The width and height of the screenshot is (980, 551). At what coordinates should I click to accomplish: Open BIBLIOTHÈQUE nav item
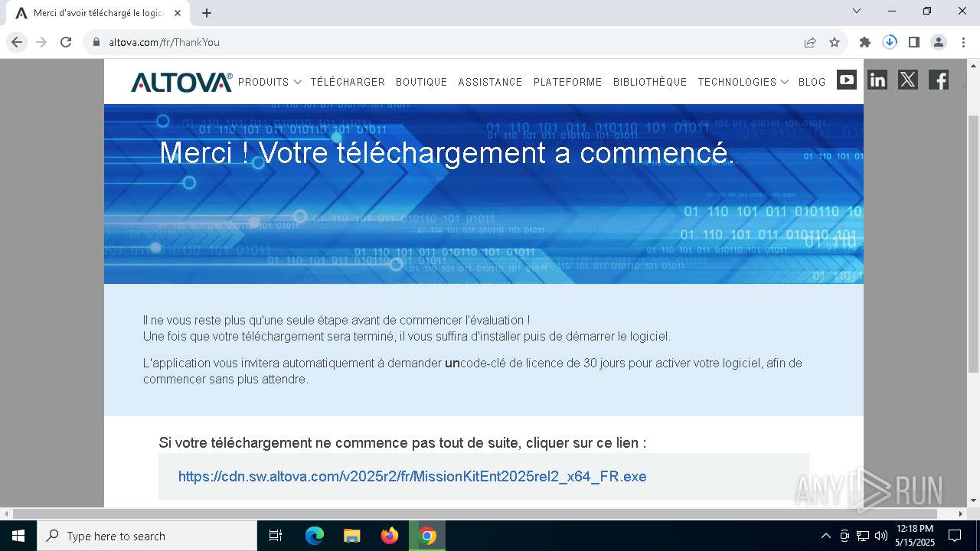[x=650, y=82]
